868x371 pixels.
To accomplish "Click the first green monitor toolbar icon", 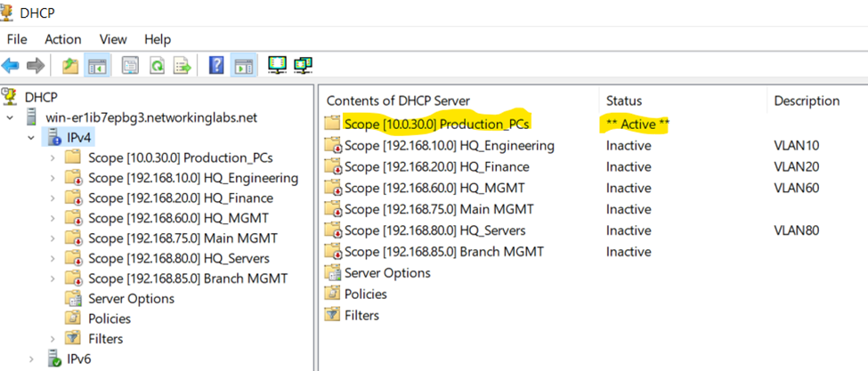I will pyautogui.click(x=278, y=65).
